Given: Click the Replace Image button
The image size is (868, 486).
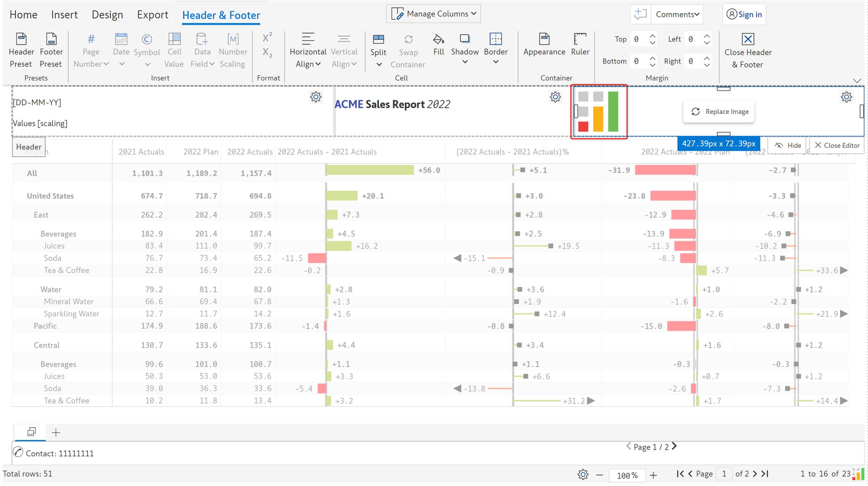Looking at the screenshot, I should [x=719, y=112].
